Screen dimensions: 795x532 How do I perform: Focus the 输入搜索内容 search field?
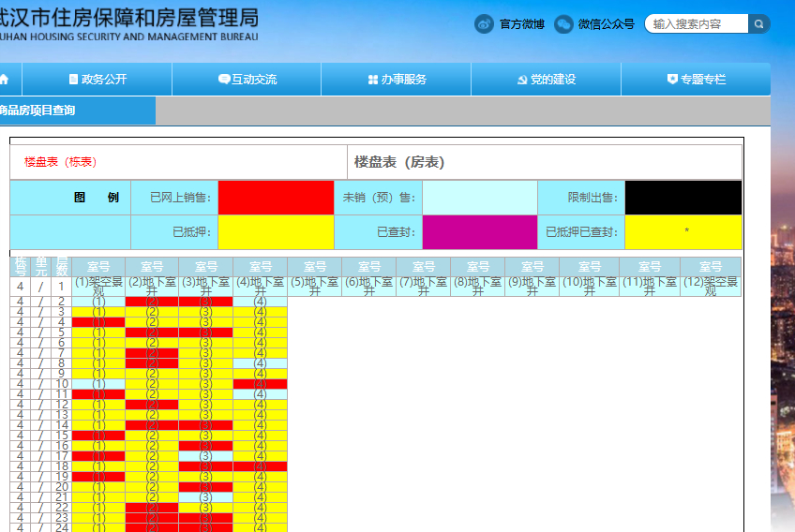pyautogui.click(x=697, y=23)
